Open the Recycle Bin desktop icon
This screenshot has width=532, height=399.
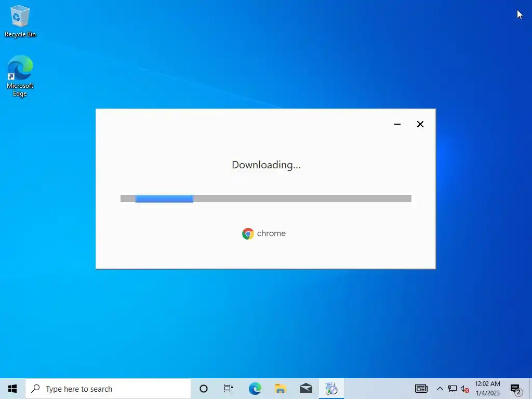(x=20, y=21)
